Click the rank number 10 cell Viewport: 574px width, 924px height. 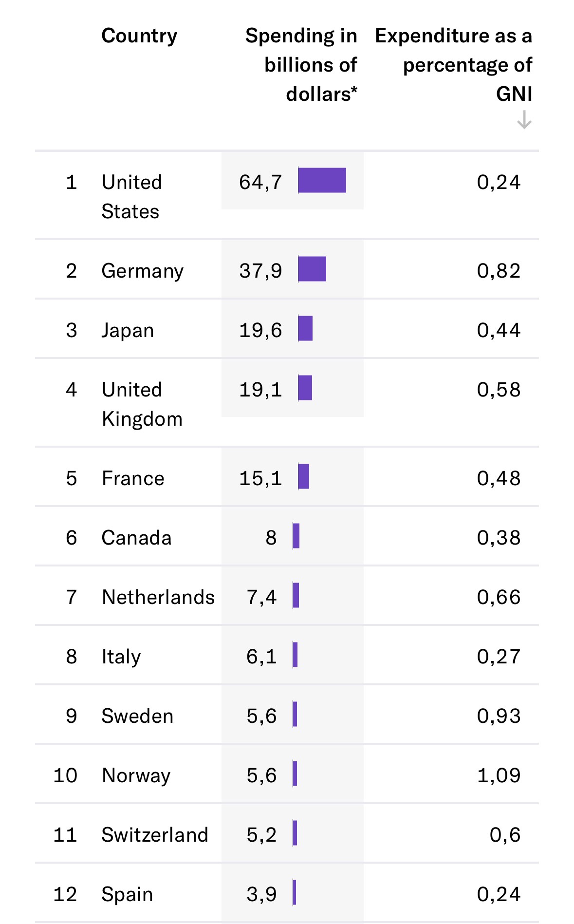65,775
